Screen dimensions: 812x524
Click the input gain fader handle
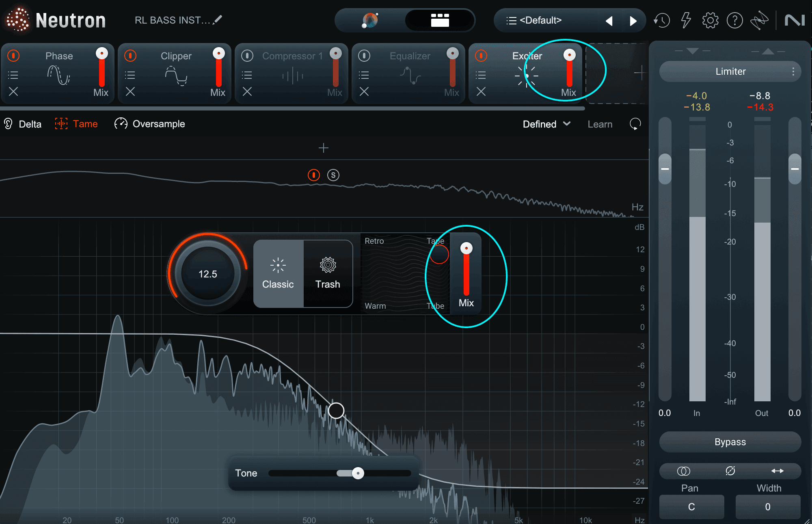[x=665, y=169]
